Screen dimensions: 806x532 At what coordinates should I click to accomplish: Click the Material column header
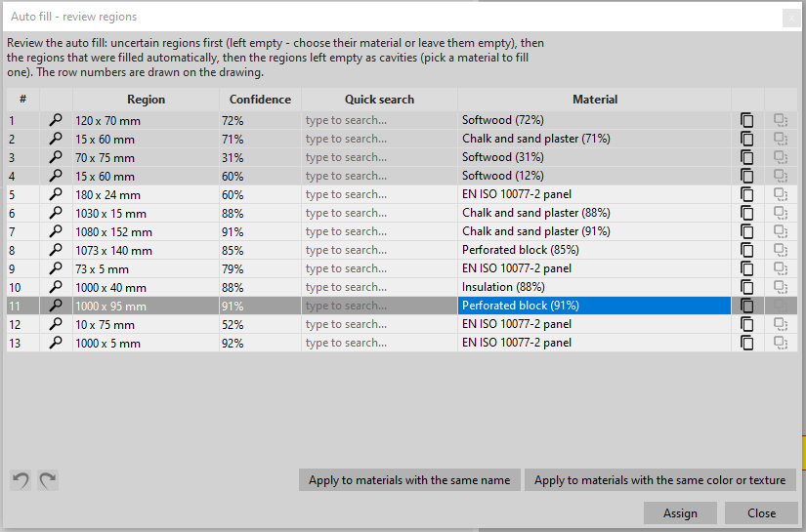pos(594,100)
